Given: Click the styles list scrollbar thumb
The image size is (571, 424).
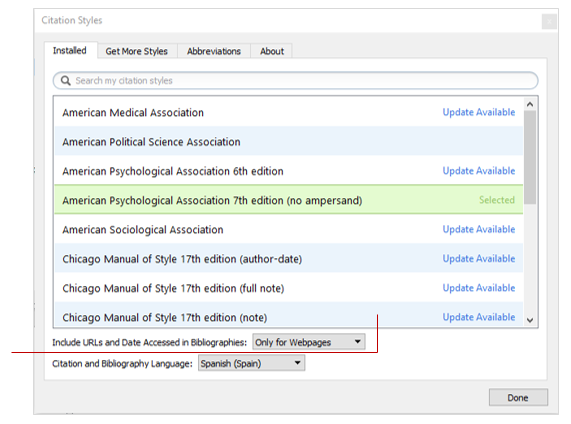Looking at the screenshot, I should pos(530,157).
